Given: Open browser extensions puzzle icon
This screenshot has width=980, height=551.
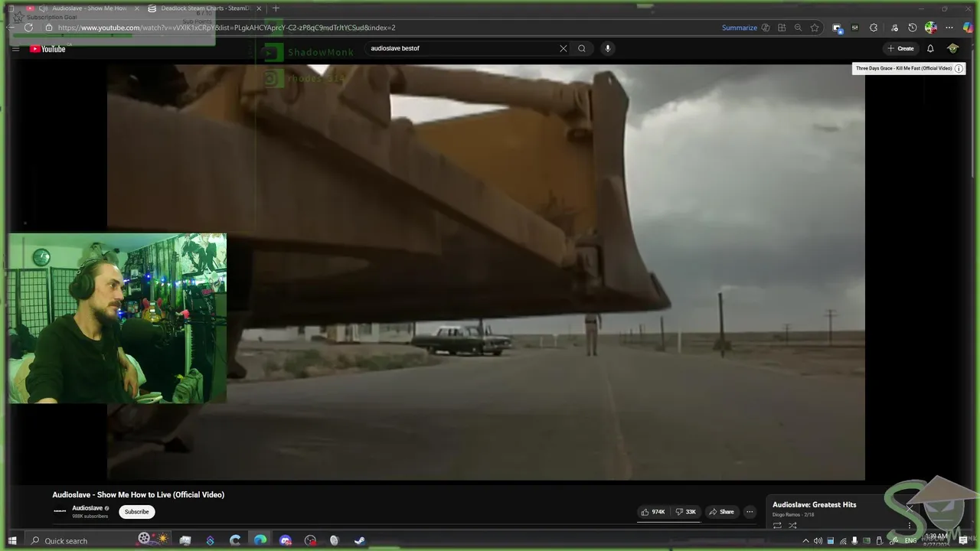Looking at the screenshot, I should click(x=874, y=28).
